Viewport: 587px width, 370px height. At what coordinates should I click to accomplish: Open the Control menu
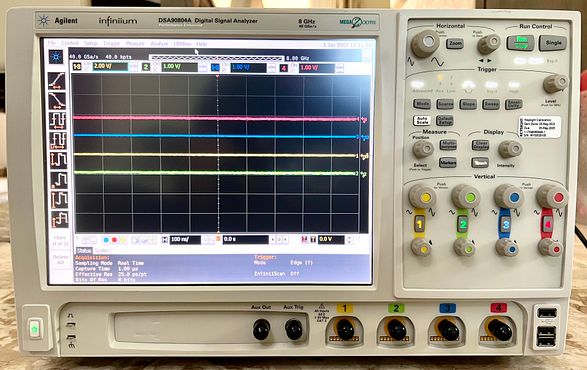coord(70,43)
